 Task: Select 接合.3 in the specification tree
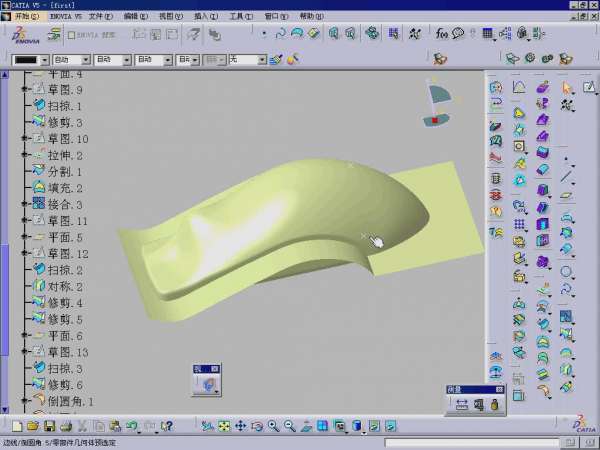(65, 204)
